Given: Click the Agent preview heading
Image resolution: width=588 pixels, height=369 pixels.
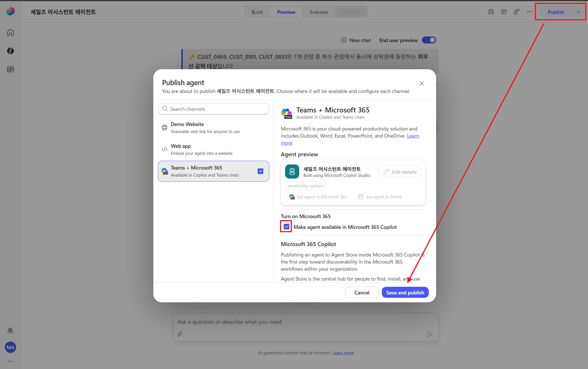Looking at the screenshot, I should (x=299, y=154).
